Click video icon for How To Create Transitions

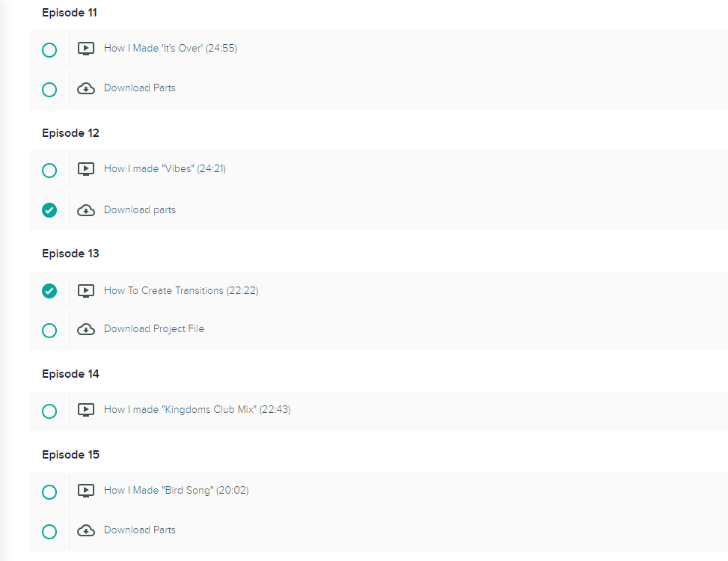[x=86, y=291]
